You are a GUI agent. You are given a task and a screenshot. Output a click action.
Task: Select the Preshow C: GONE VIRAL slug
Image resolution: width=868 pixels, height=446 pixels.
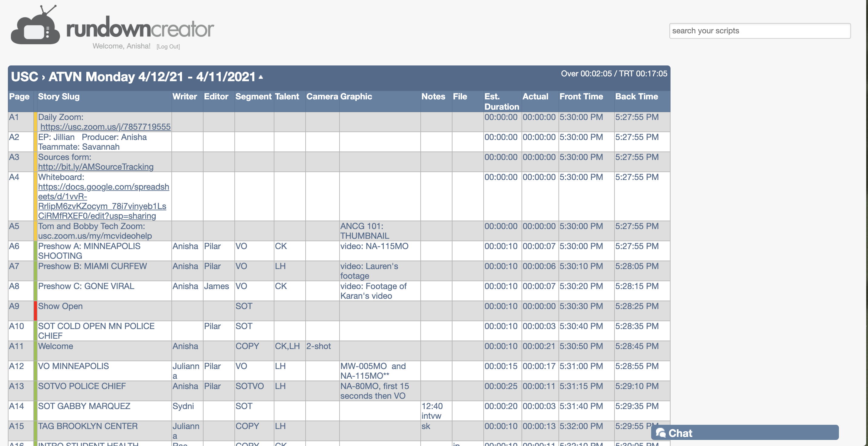point(86,286)
